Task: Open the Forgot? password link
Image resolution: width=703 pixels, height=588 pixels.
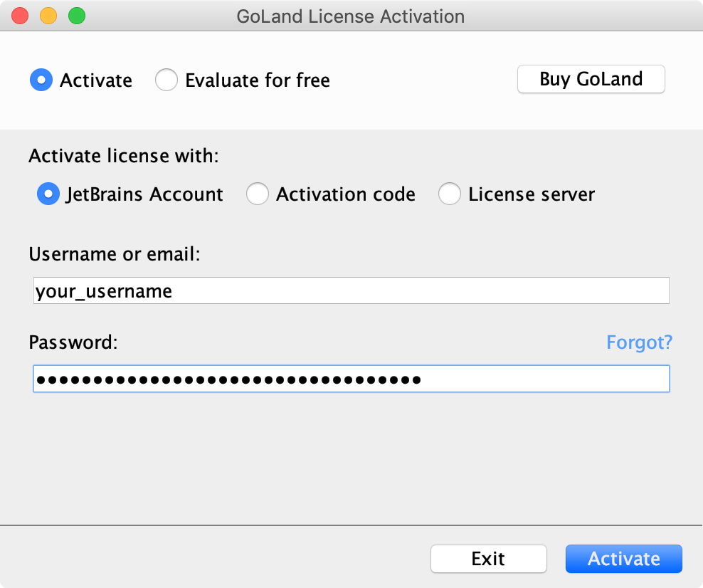Action: pyautogui.click(x=640, y=342)
